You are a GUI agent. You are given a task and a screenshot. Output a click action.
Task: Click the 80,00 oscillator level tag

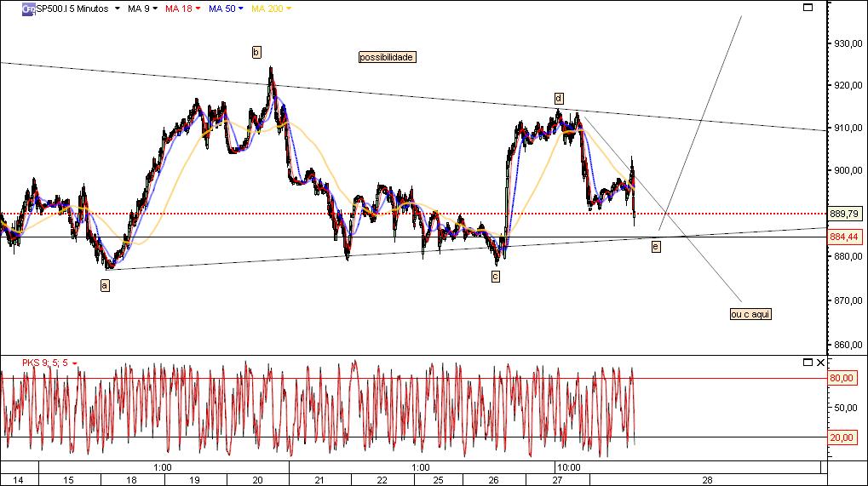[x=842, y=378]
